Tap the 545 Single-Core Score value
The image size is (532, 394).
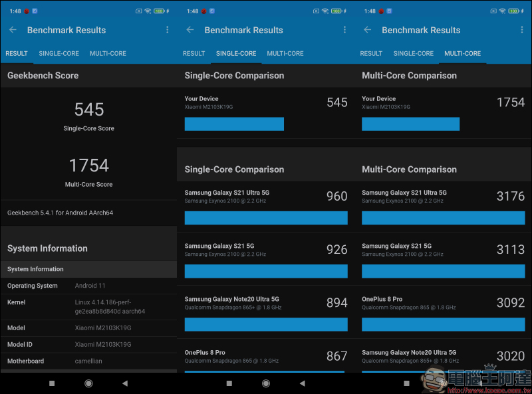pyautogui.click(x=89, y=110)
